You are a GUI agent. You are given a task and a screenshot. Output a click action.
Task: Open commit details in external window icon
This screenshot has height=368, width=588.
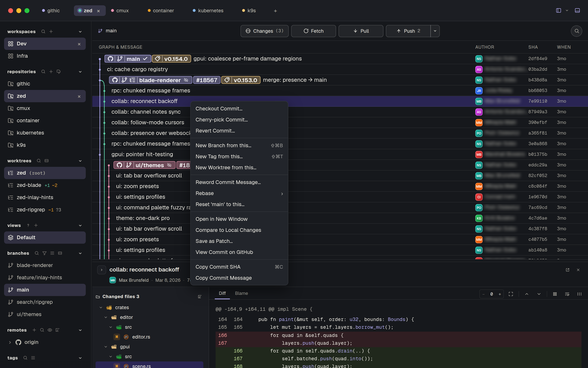(568, 270)
